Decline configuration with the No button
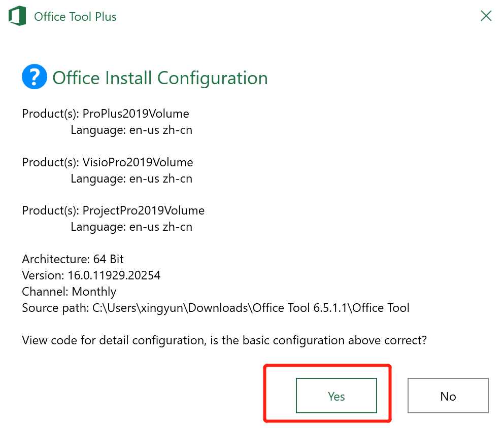 coord(448,396)
